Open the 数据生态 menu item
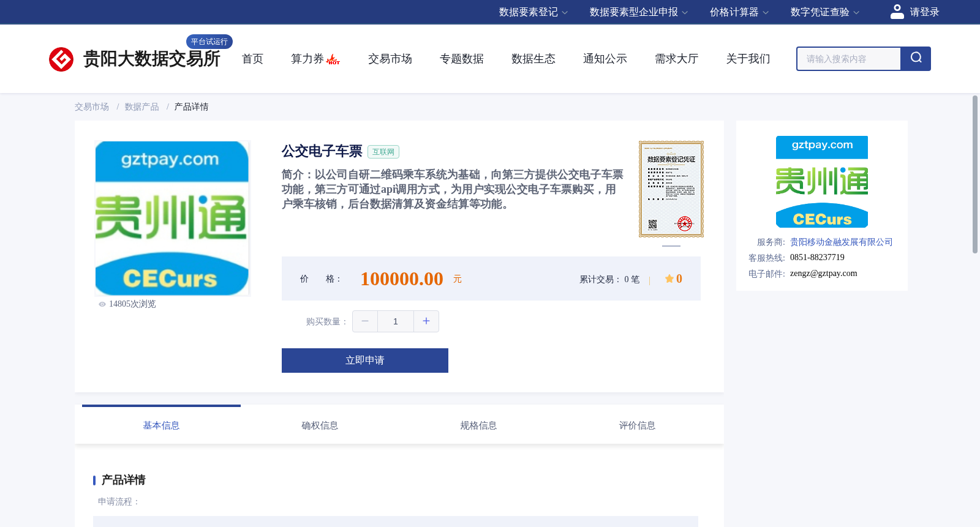The height and width of the screenshot is (527, 980). tap(533, 59)
